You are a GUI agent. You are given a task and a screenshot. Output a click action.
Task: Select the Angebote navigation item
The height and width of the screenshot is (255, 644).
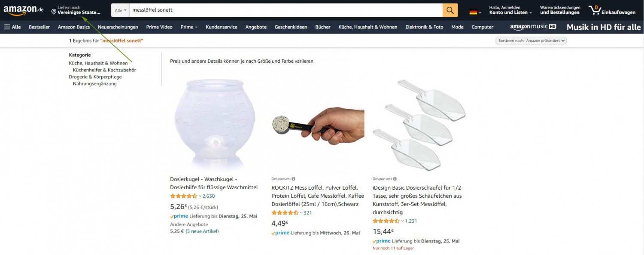pyautogui.click(x=256, y=27)
